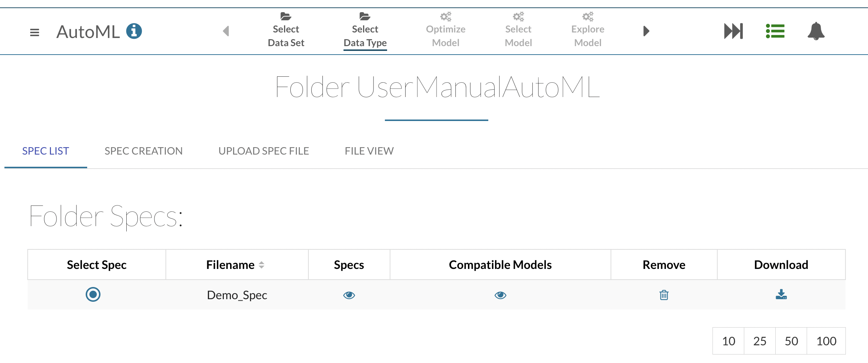Go to Select Data Set step
Screen dimensions: 868x363
point(286,30)
